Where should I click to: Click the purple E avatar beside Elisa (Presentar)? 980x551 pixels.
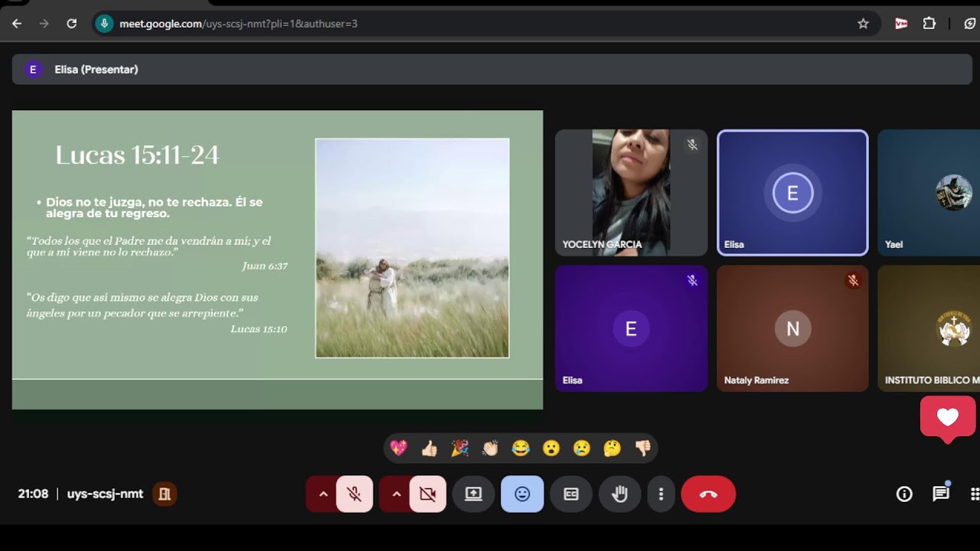pos(33,70)
